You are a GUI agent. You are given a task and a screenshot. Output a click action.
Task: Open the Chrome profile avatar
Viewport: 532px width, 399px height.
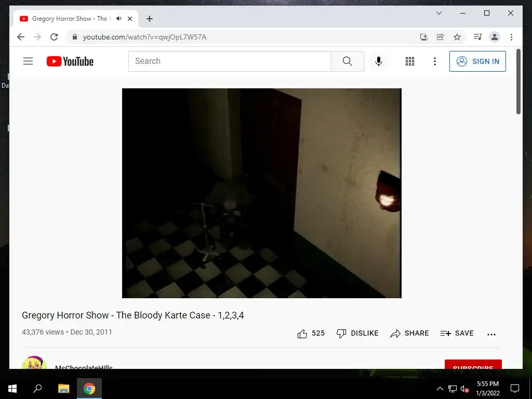coord(495,37)
